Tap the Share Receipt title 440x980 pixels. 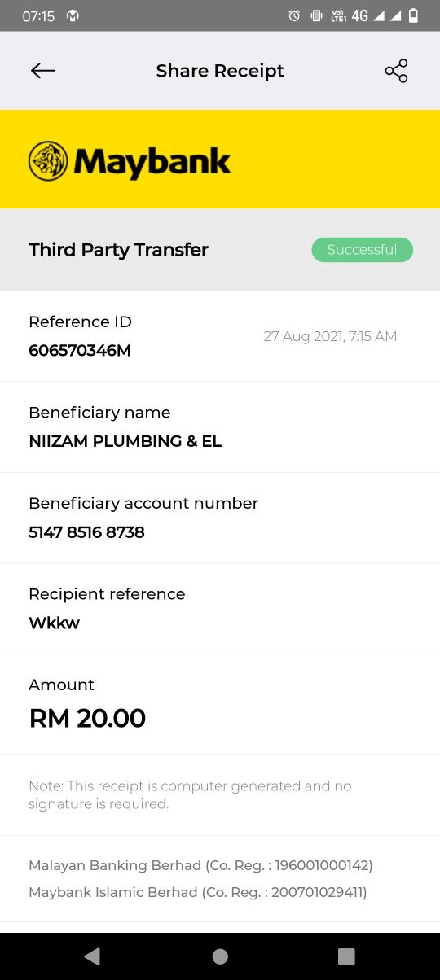tap(220, 71)
